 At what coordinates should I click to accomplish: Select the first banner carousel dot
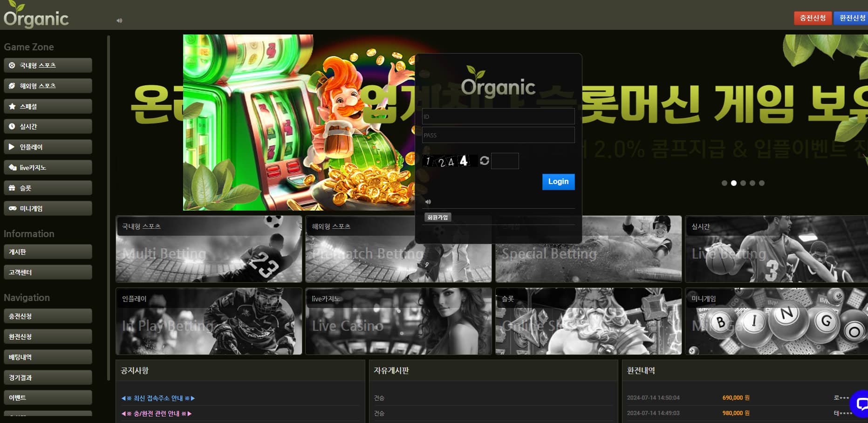pyautogui.click(x=724, y=183)
